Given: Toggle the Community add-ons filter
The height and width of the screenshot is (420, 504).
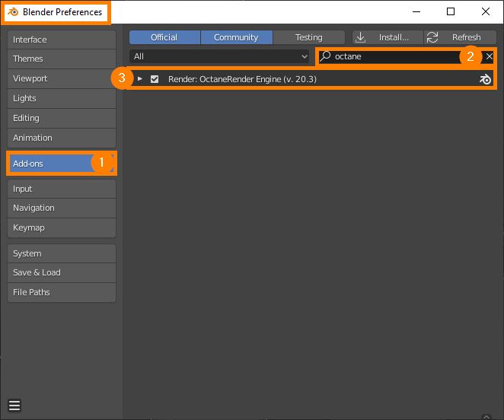Looking at the screenshot, I should (236, 37).
